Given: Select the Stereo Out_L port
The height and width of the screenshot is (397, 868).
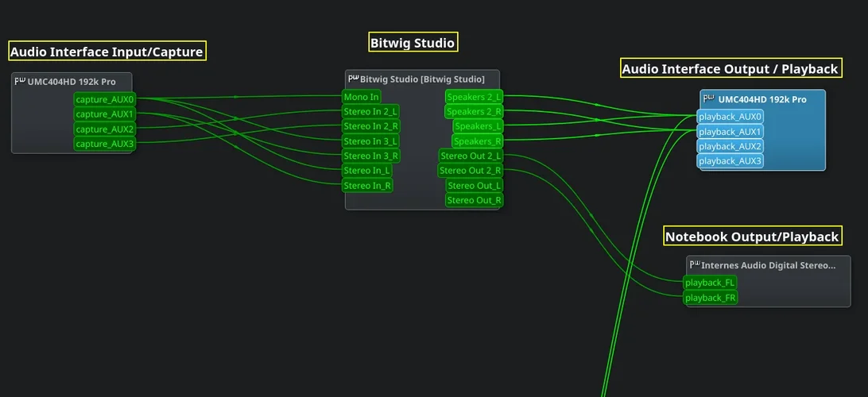Looking at the screenshot, I should [x=475, y=185].
